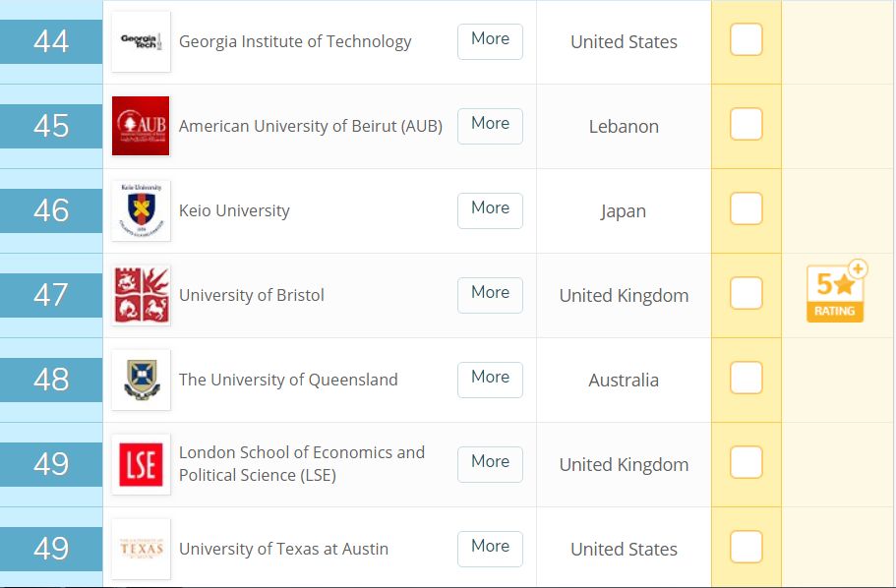
Task: Tick the compare checkbox for Georgia Institute of Technology
Action: tap(747, 39)
